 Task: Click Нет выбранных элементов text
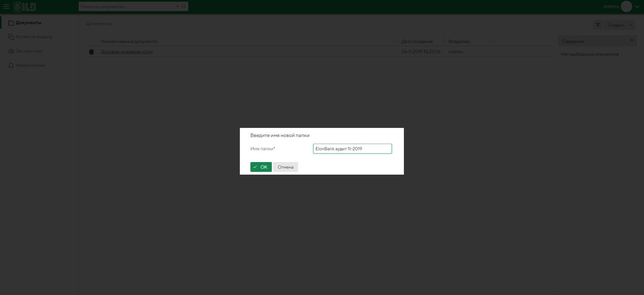pos(590,54)
